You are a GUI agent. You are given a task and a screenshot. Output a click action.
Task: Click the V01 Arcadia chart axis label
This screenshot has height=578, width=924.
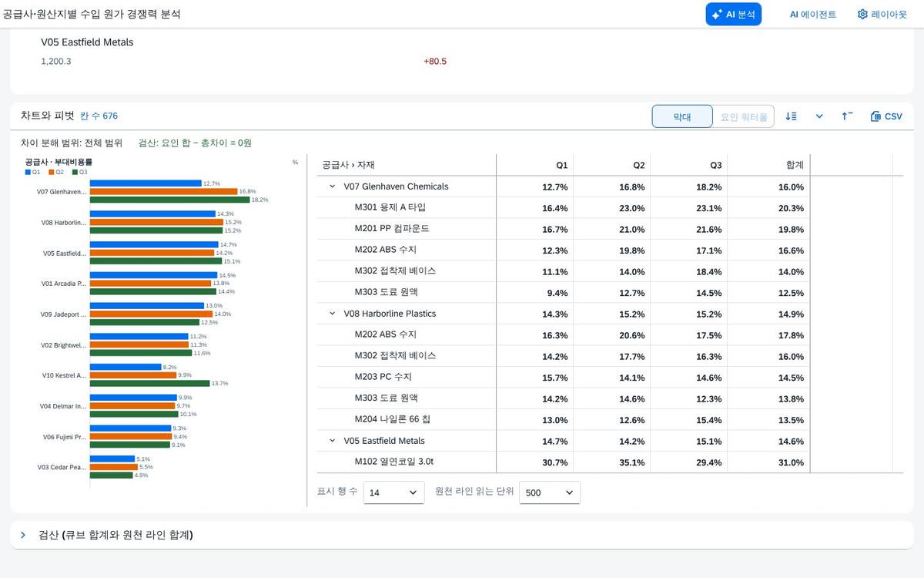pyautogui.click(x=64, y=284)
